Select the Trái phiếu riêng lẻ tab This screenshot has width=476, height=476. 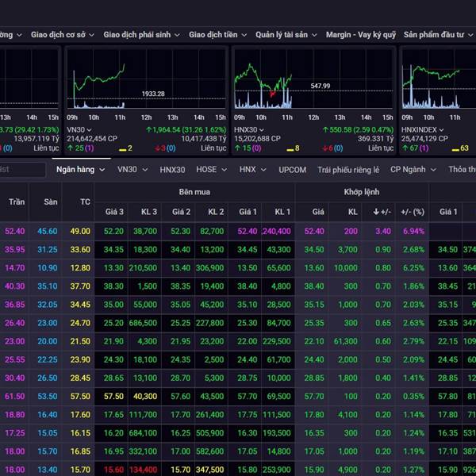[x=348, y=170]
